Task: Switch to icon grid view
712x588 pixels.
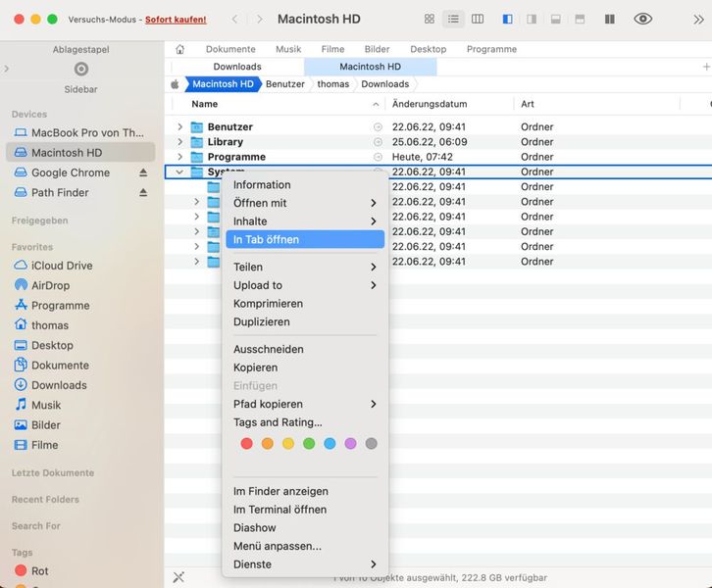Action: 430,19
